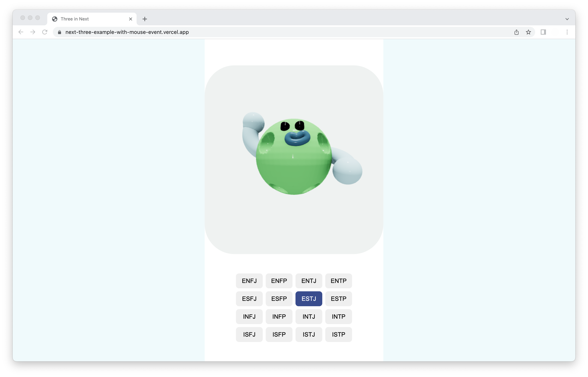Bookmark the page using the star icon
The width and height of the screenshot is (588, 377).
(528, 32)
